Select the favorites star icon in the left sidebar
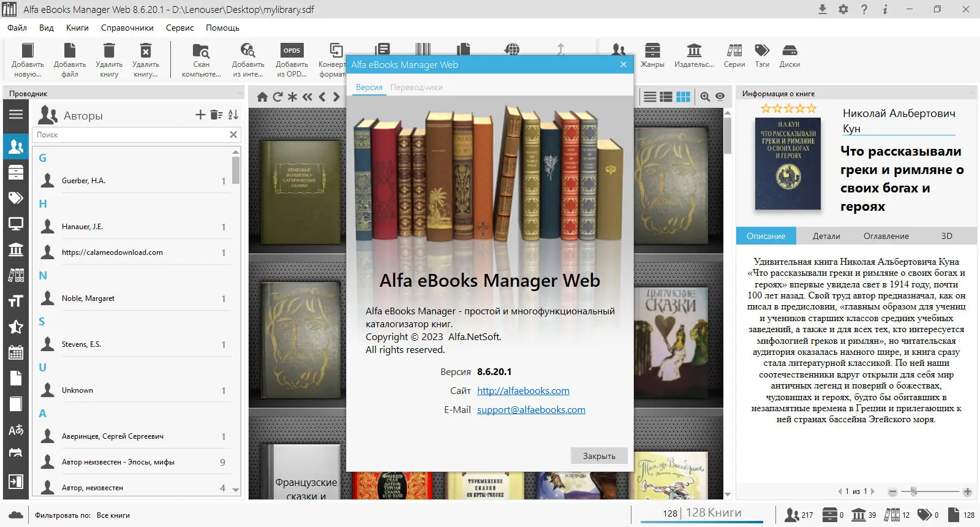Image resolution: width=980 pixels, height=527 pixels. (x=16, y=327)
